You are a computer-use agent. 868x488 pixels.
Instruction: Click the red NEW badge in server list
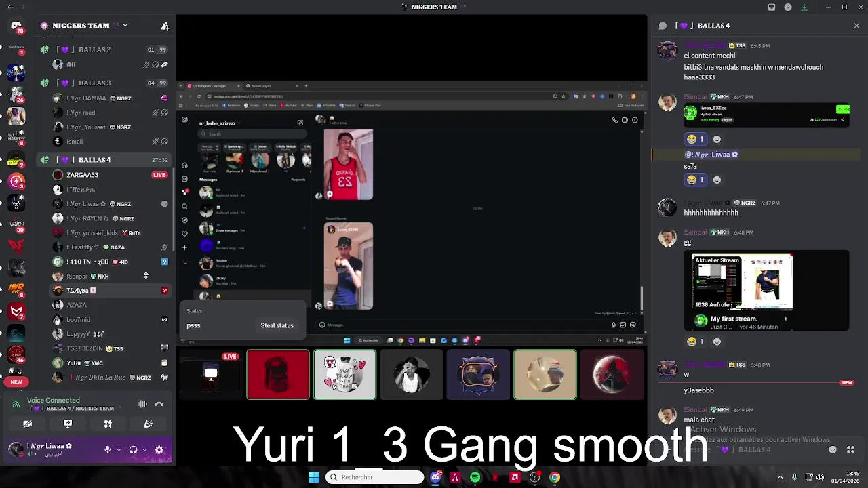pos(16,382)
